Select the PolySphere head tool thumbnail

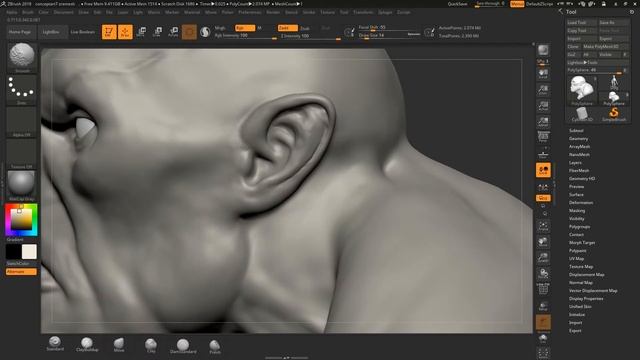click(582, 89)
